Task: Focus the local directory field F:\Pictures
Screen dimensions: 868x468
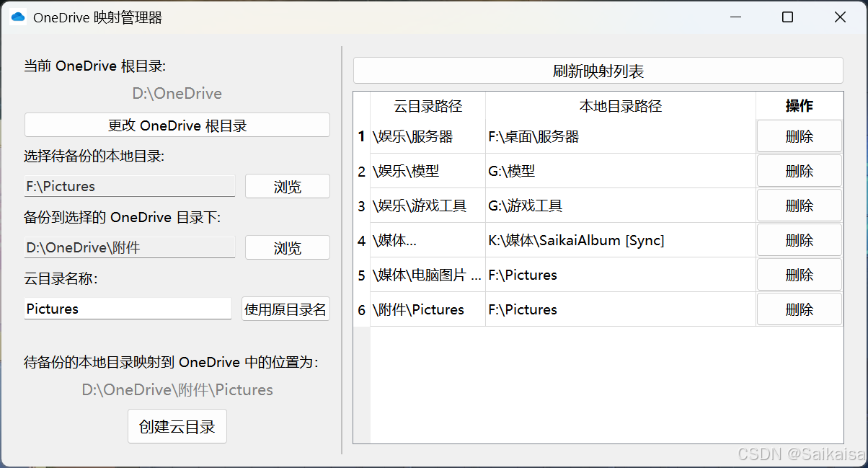Action: point(130,186)
